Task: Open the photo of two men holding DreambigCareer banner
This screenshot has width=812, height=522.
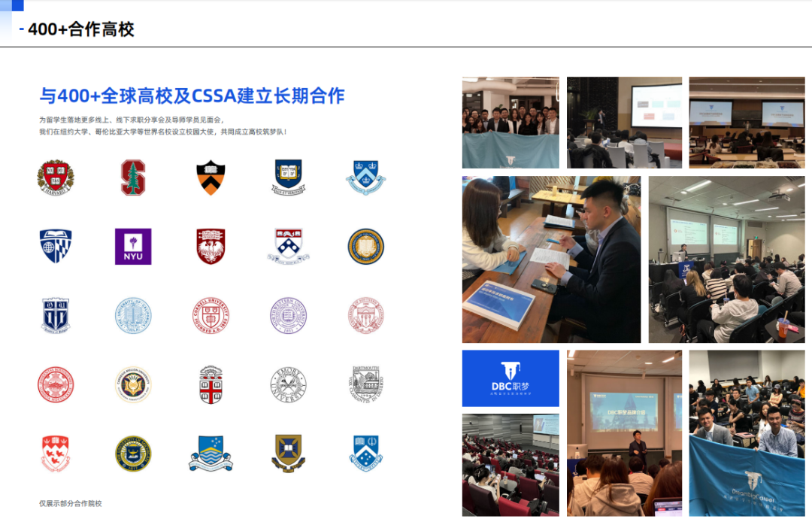Action: point(747,433)
